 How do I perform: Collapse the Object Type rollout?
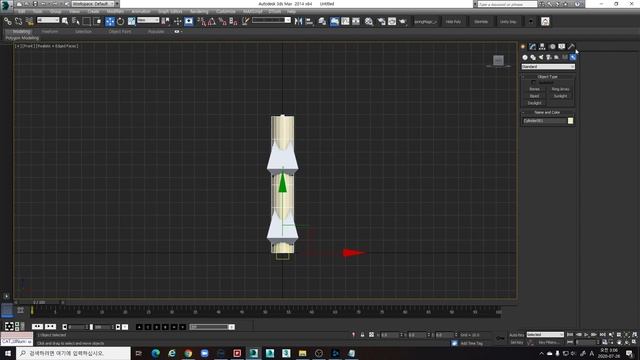click(548, 77)
